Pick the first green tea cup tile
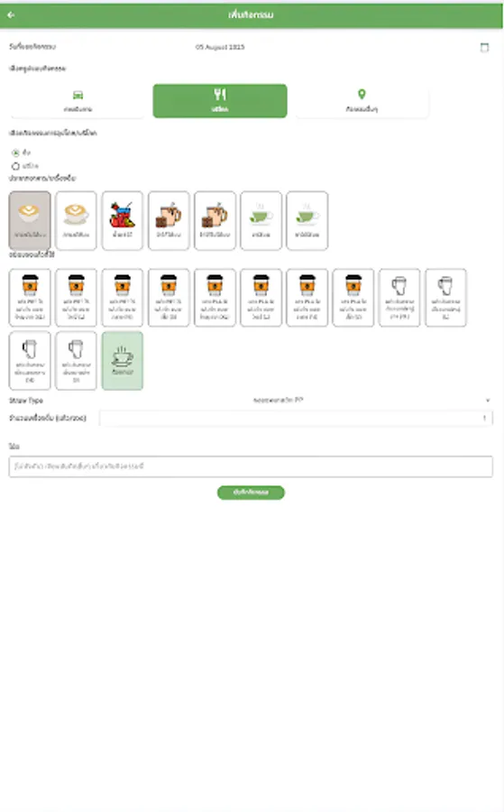504x812 pixels. pos(261,221)
